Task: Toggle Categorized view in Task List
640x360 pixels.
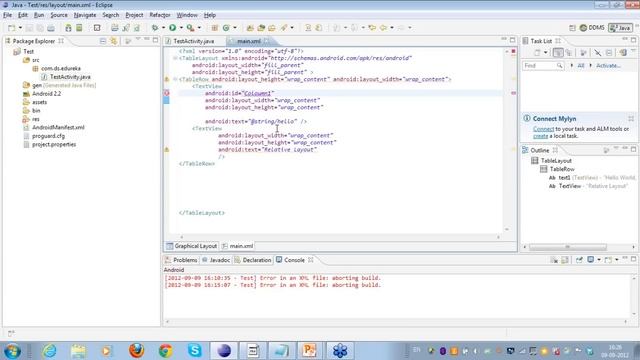Action: click(x=558, y=53)
